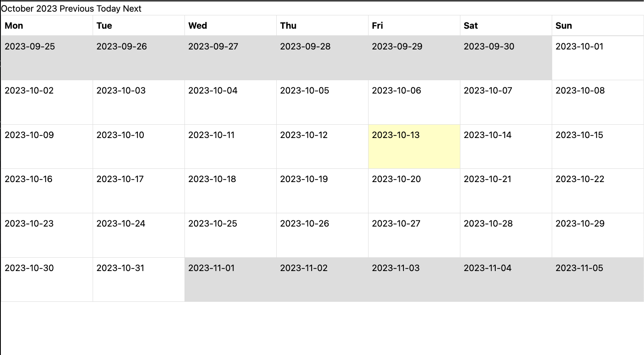Click the Sun column header
The height and width of the screenshot is (355, 644).
pyautogui.click(x=564, y=26)
